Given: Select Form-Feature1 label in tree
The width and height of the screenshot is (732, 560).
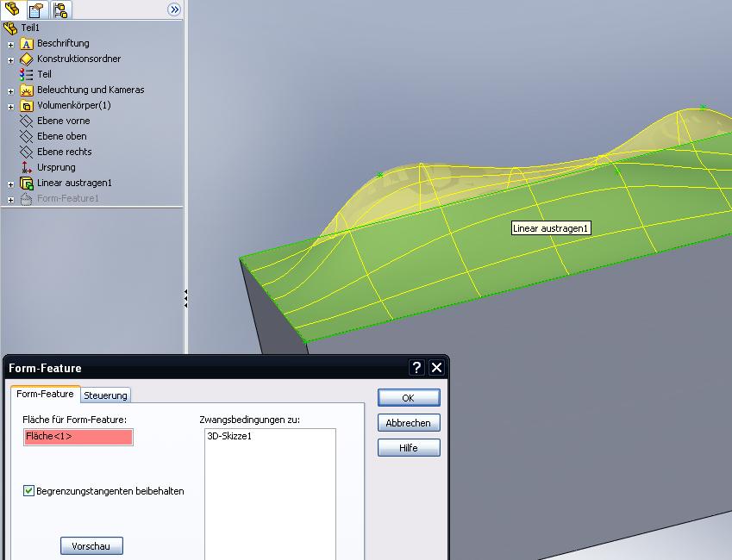Looking at the screenshot, I should pyautogui.click(x=68, y=198).
